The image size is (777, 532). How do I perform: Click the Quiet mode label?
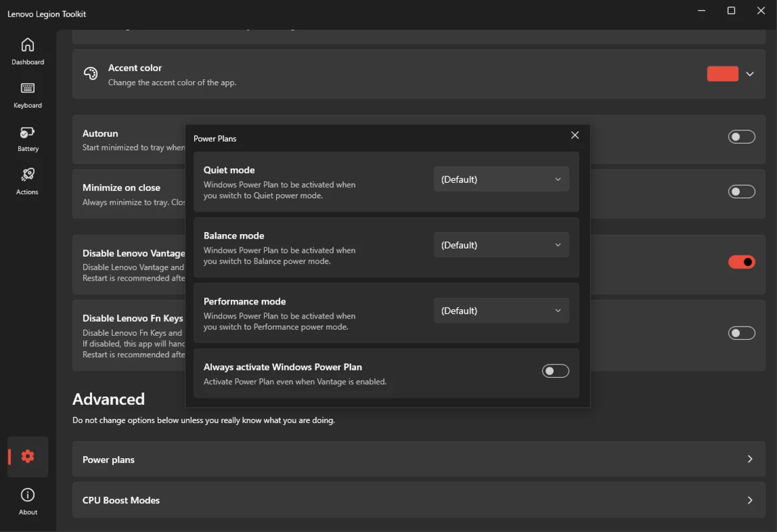pos(229,170)
